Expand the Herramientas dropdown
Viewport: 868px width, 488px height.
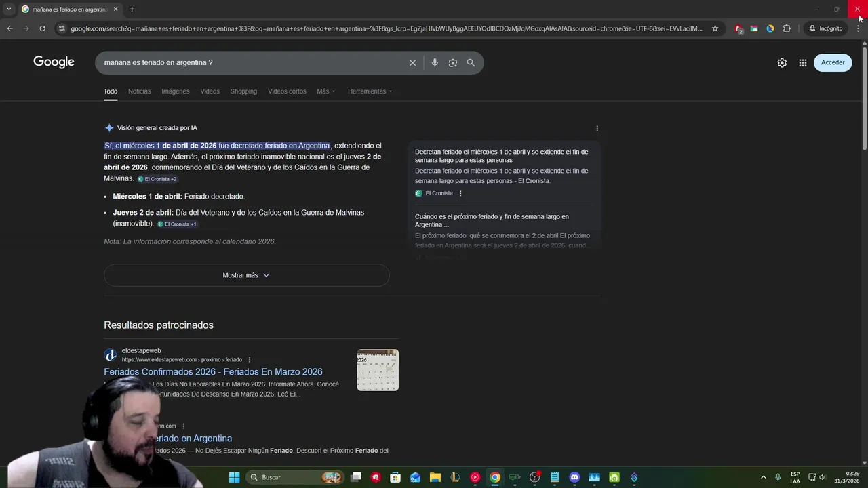click(370, 91)
